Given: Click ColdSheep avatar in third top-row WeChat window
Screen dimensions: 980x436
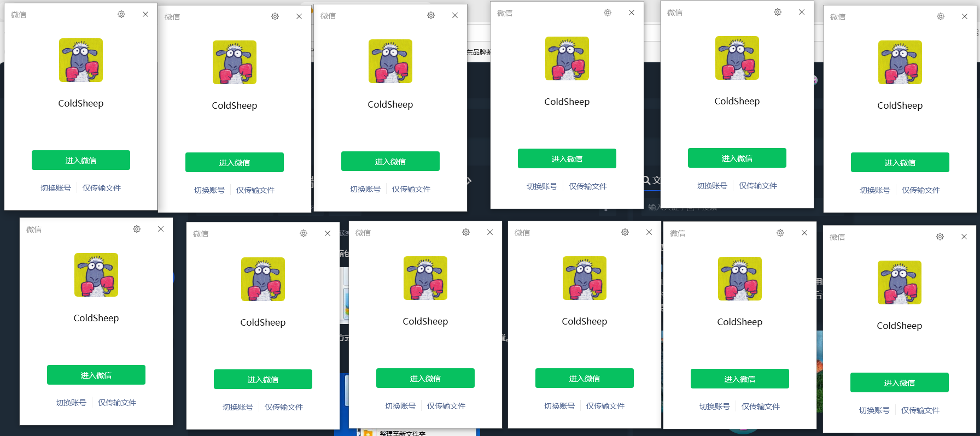Looking at the screenshot, I should [390, 61].
